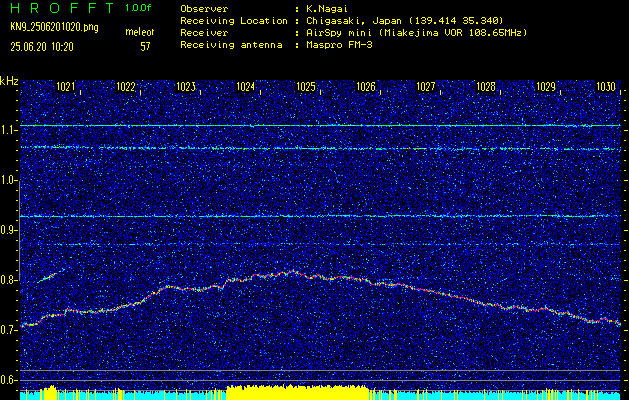Click the version label 1.0.0f
Screen dimensions: 629x400
click(138, 8)
